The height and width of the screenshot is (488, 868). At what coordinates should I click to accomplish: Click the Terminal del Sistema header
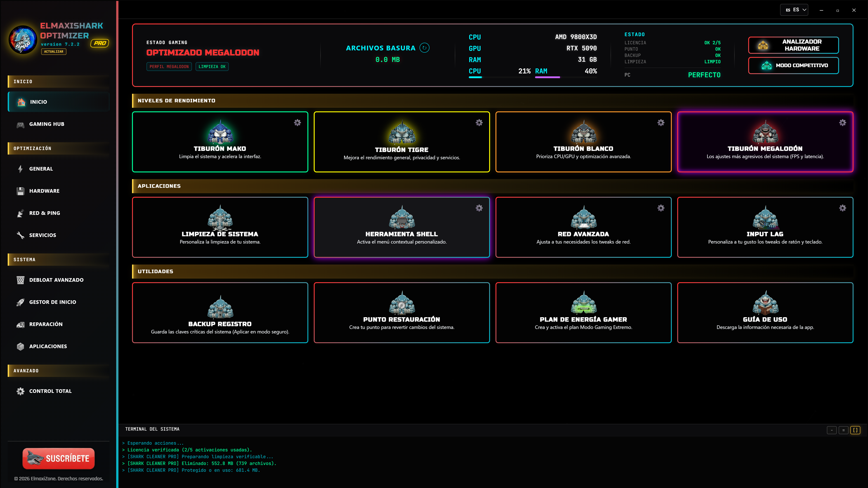click(152, 429)
